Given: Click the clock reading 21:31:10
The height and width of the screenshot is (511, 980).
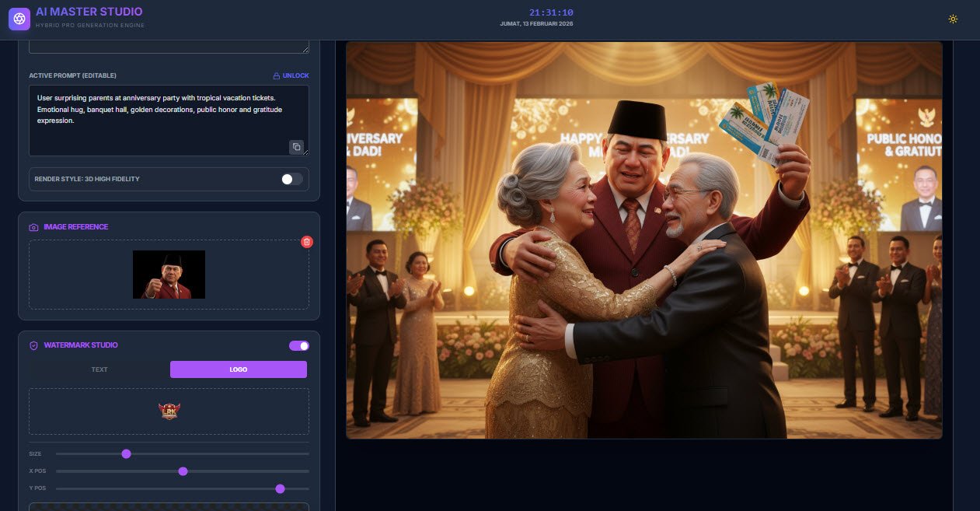Looking at the screenshot, I should coord(551,12).
